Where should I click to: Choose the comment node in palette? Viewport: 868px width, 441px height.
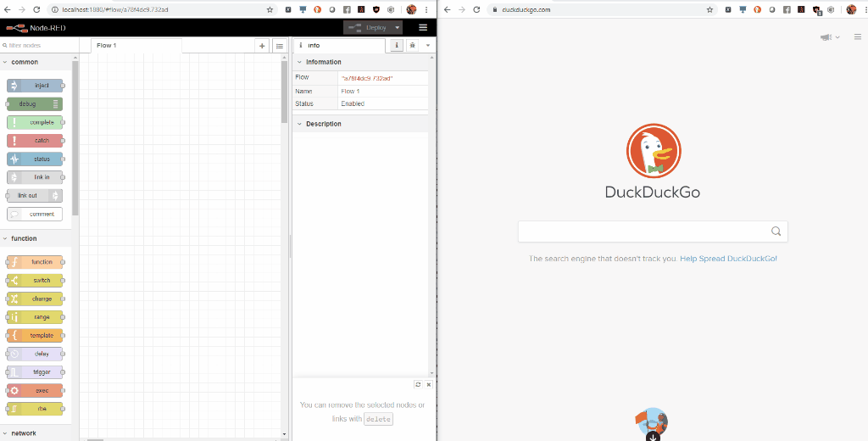pos(35,214)
